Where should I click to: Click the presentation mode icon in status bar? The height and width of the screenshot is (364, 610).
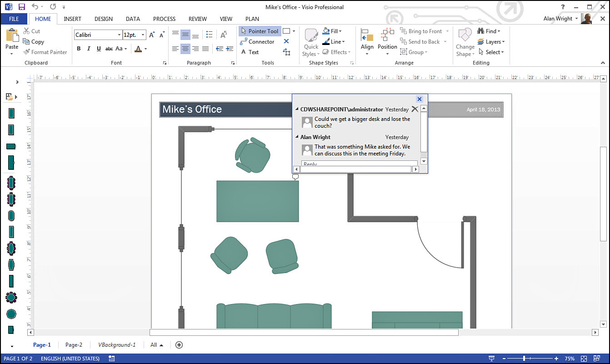point(491,359)
